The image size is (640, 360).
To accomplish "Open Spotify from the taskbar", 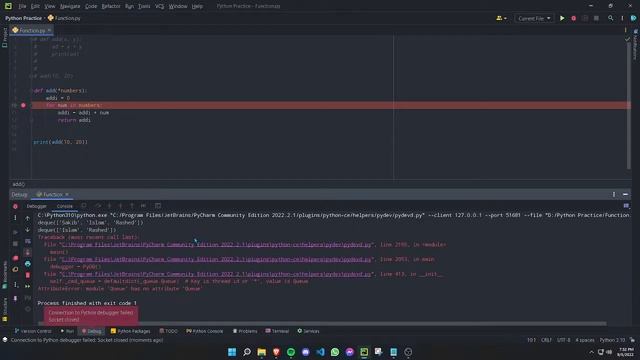I will [291, 352].
